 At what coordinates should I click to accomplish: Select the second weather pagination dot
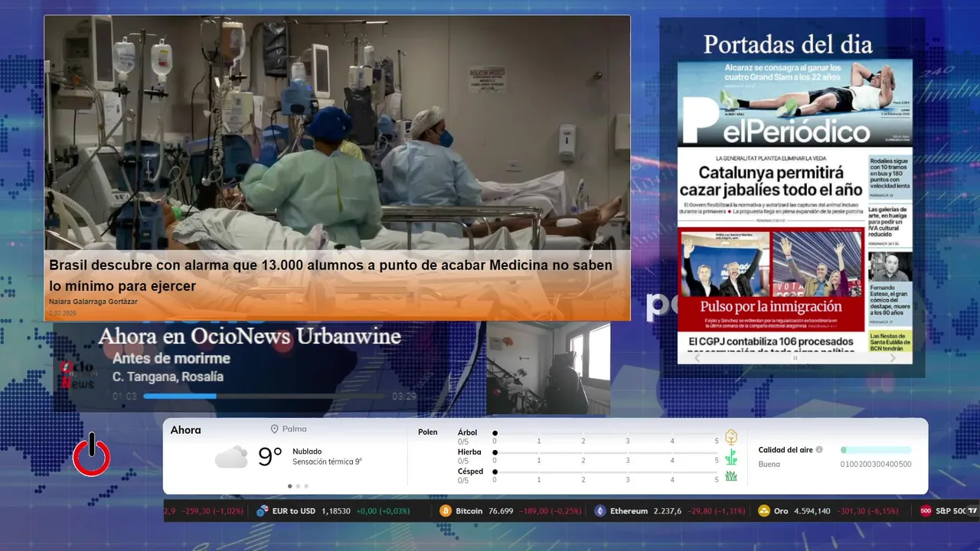(298, 486)
